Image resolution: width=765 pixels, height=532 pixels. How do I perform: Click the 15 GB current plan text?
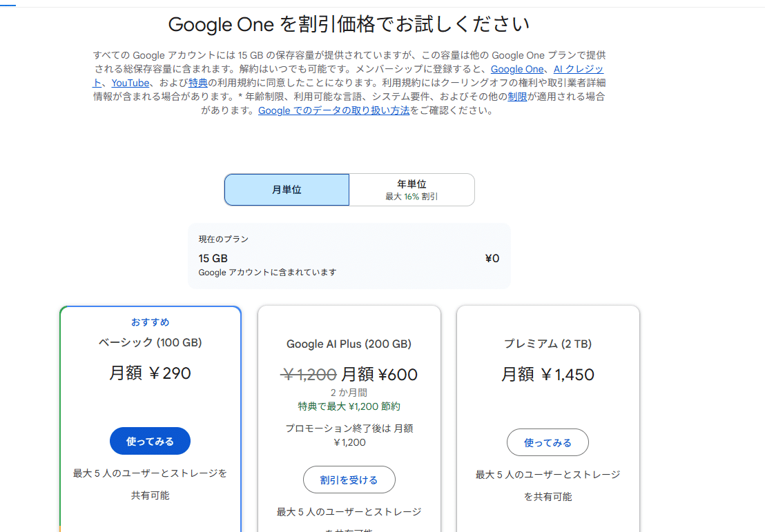[213, 259]
